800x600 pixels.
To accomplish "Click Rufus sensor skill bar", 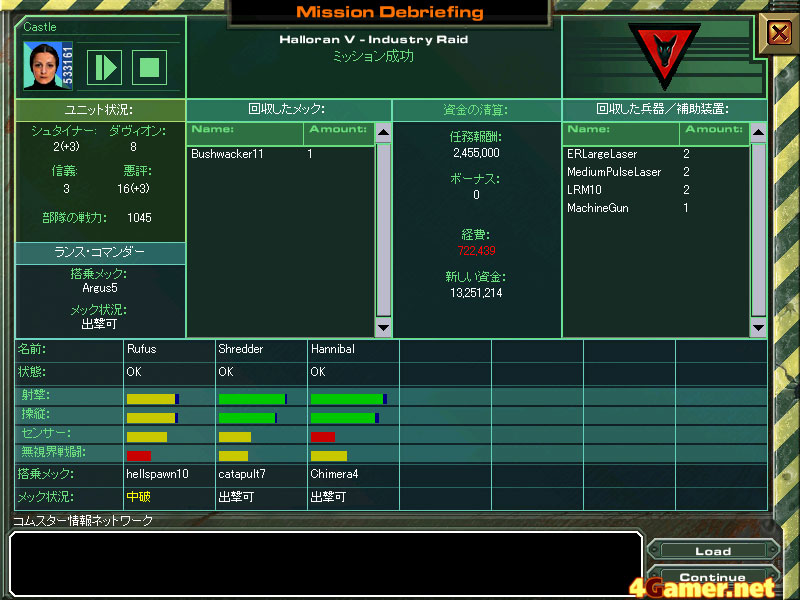I will (146, 437).
